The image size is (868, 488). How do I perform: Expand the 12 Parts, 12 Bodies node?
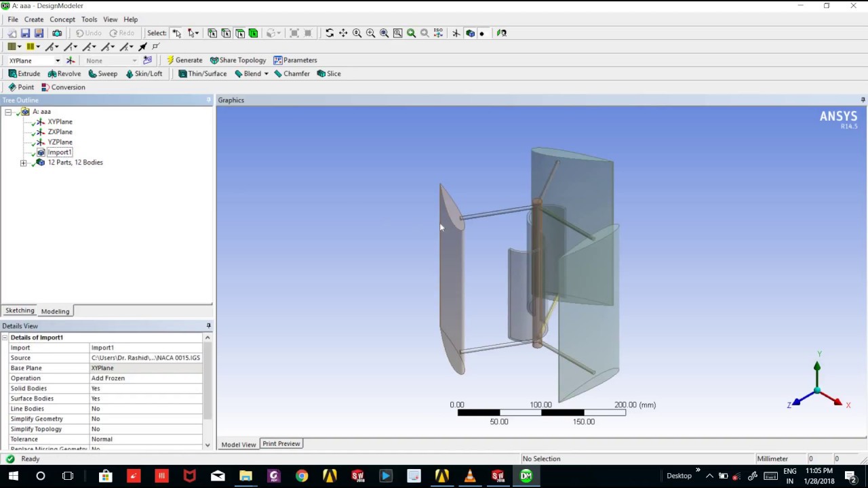24,163
